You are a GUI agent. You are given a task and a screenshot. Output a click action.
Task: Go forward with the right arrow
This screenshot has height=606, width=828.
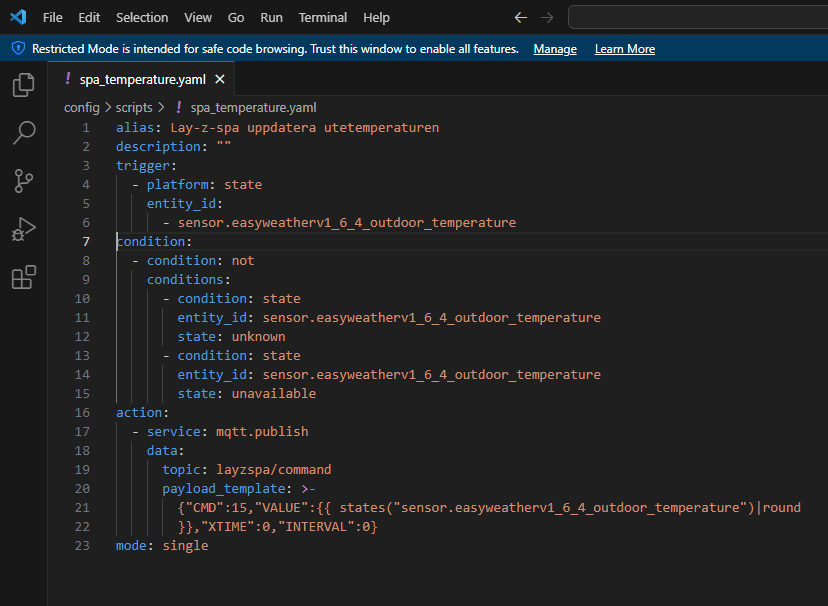[547, 17]
